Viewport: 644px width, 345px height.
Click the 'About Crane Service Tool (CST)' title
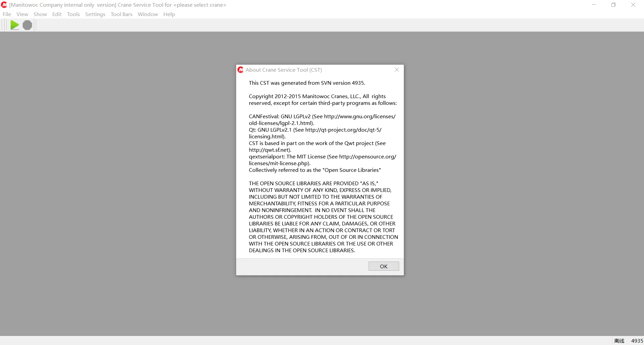point(283,70)
